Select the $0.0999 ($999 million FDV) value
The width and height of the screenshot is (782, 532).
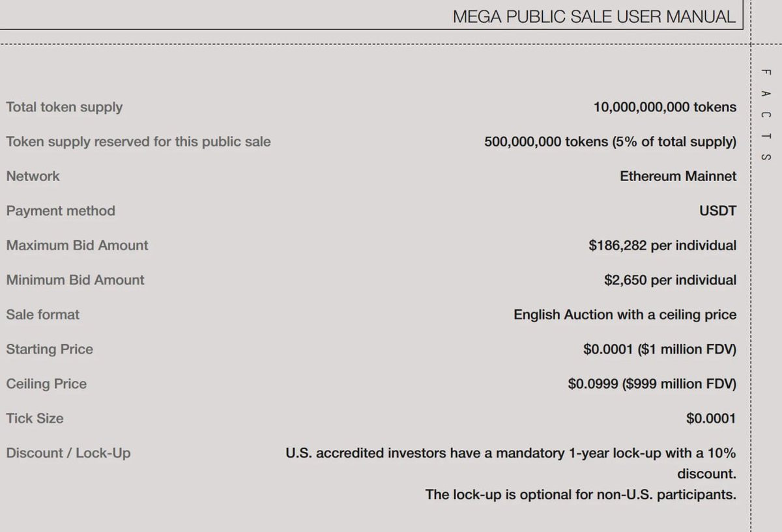pos(652,384)
